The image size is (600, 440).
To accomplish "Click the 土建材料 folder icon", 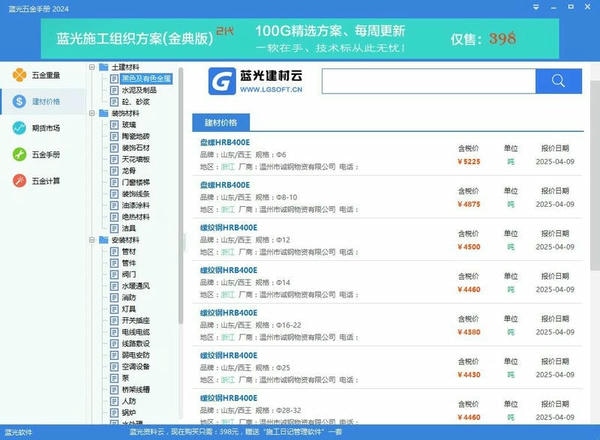I will click(103, 67).
